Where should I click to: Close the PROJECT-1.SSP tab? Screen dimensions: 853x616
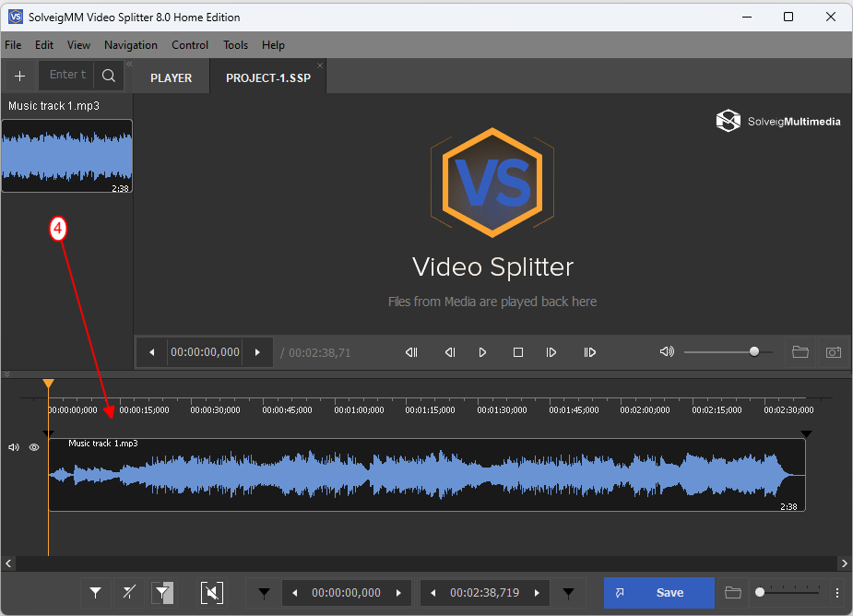tap(320, 65)
